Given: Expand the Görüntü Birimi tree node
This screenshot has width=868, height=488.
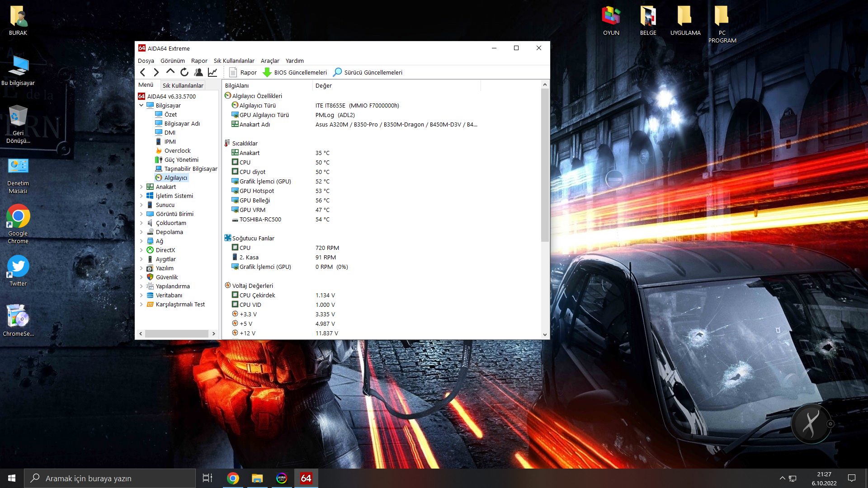Looking at the screenshot, I should click(x=142, y=214).
